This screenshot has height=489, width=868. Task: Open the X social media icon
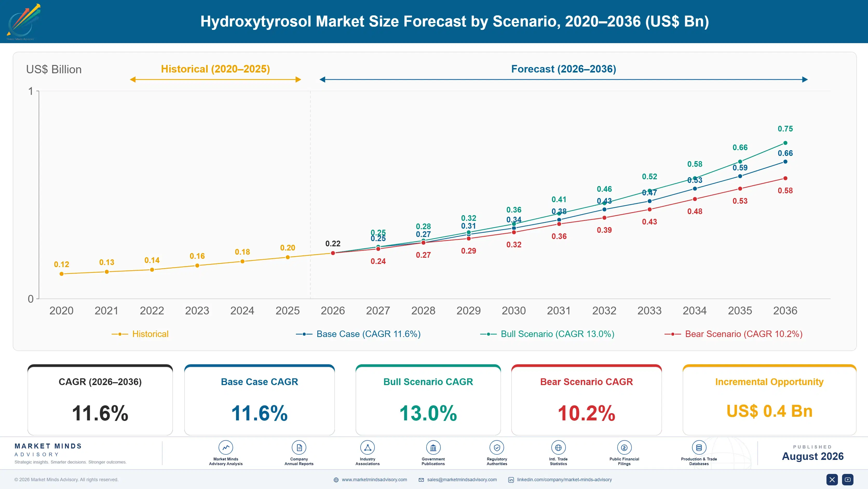coord(832,480)
